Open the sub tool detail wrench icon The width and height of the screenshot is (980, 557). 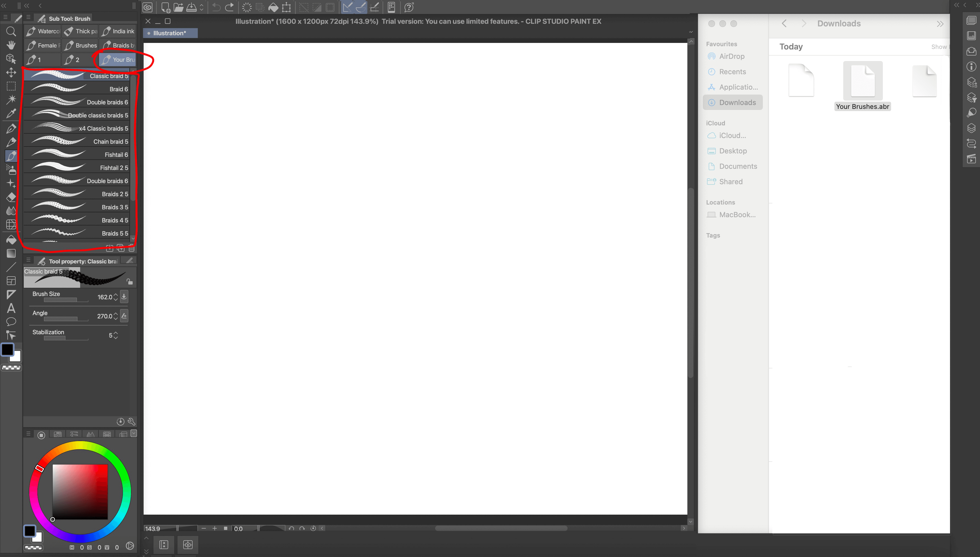(131, 421)
